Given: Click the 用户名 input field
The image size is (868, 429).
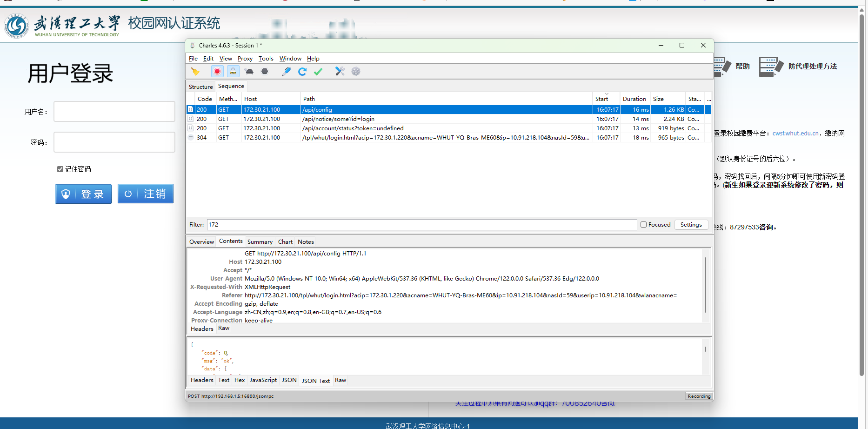Looking at the screenshot, I should point(114,112).
